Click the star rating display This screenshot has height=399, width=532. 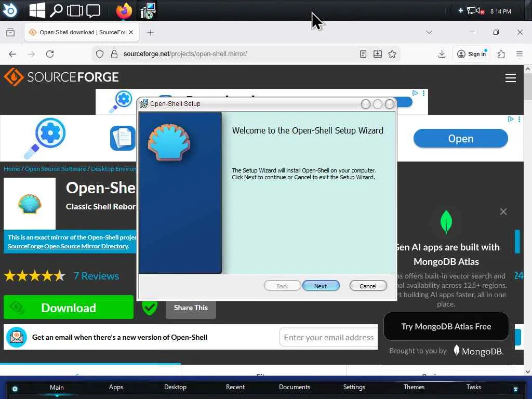pyautogui.click(x=35, y=276)
